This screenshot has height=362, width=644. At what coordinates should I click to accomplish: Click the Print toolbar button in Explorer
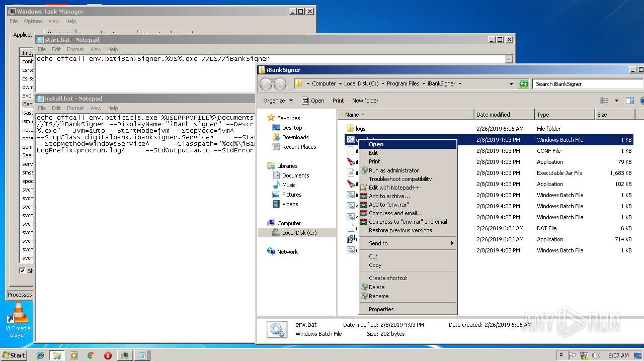coord(338,101)
